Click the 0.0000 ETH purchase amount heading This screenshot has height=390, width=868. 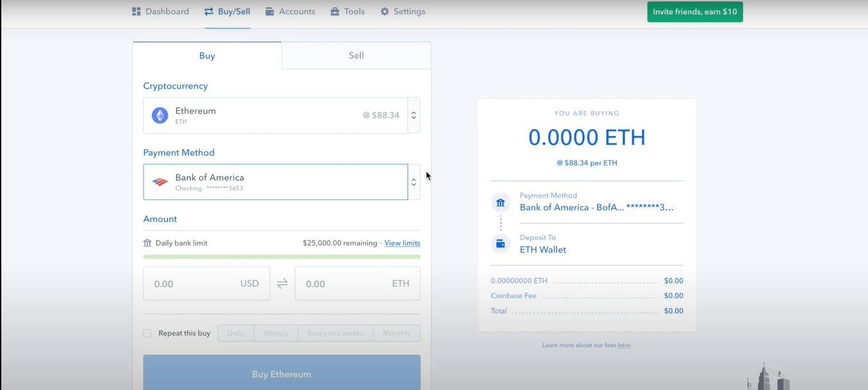(587, 137)
